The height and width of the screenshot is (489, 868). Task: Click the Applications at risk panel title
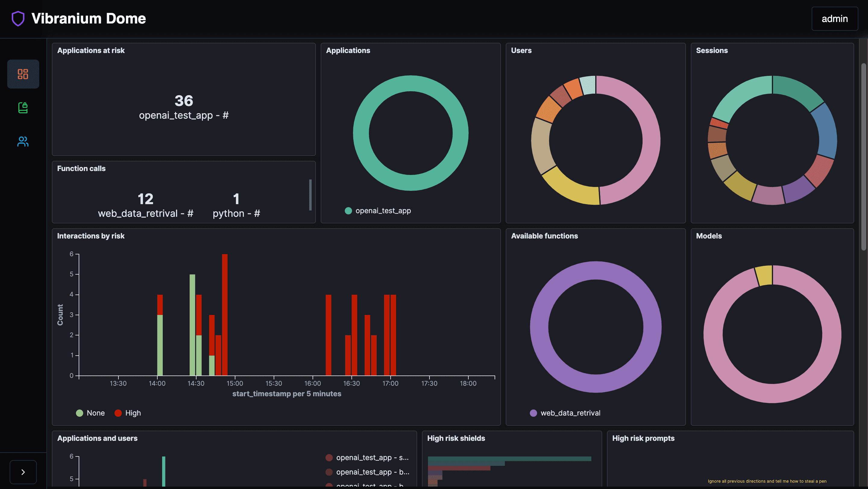coord(91,51)
